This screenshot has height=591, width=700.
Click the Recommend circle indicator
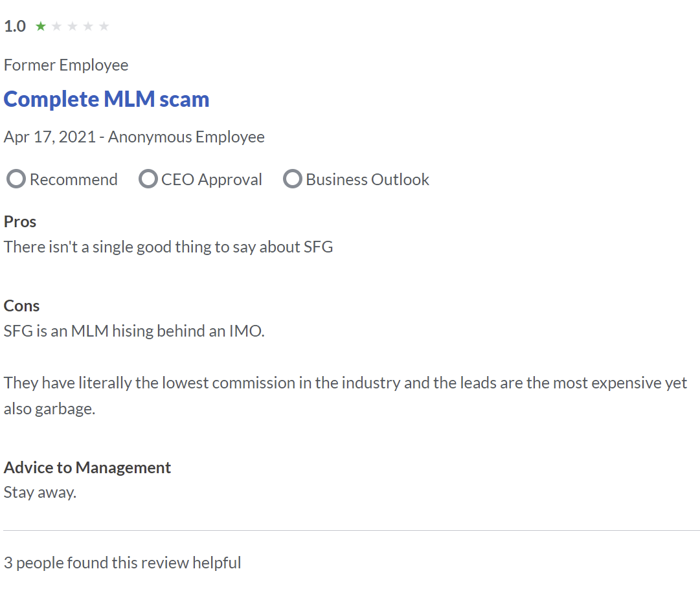point(16,179)
